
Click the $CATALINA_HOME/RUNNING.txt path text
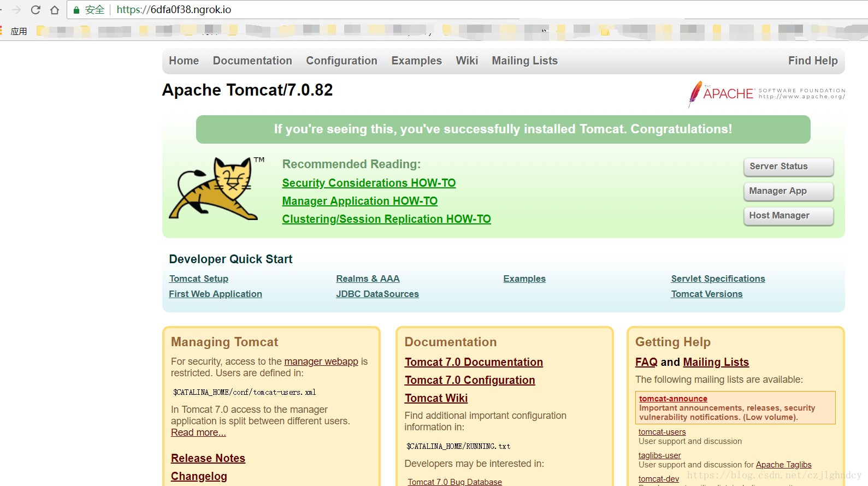458,446
